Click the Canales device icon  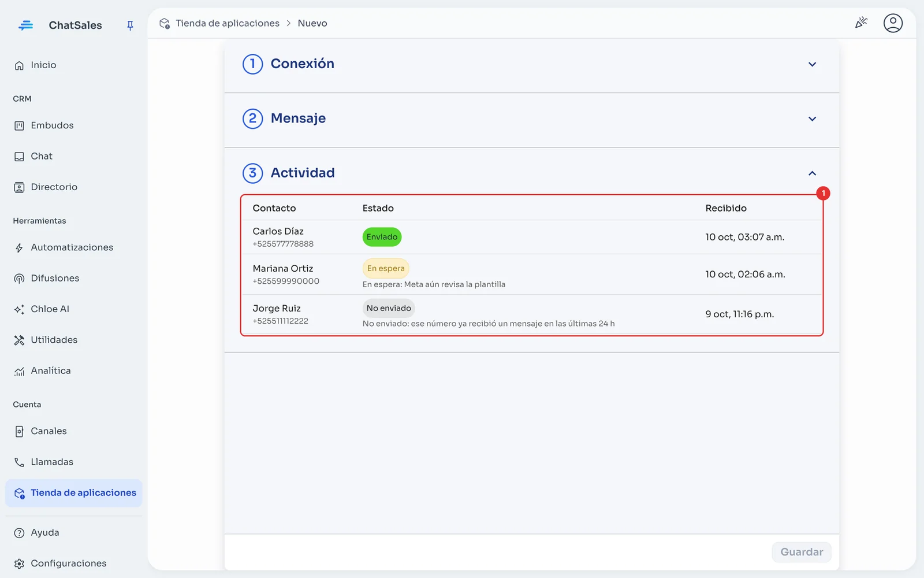pyautogui.click(x=19, y=432)
